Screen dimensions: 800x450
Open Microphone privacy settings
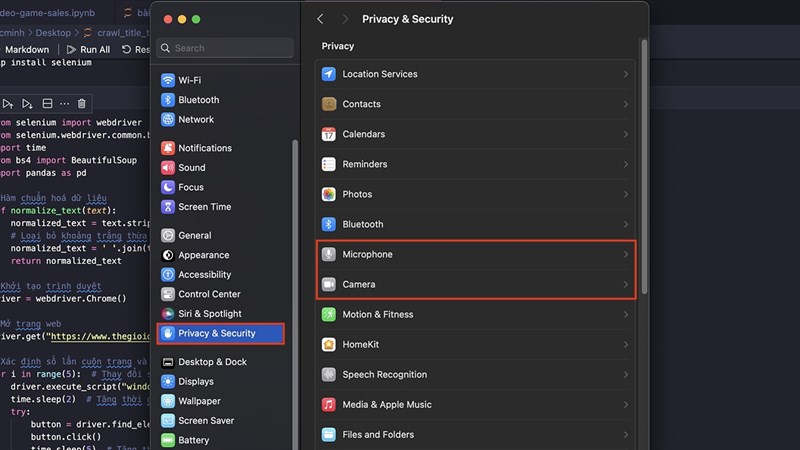pyautogui.click(x=476, y=255)
